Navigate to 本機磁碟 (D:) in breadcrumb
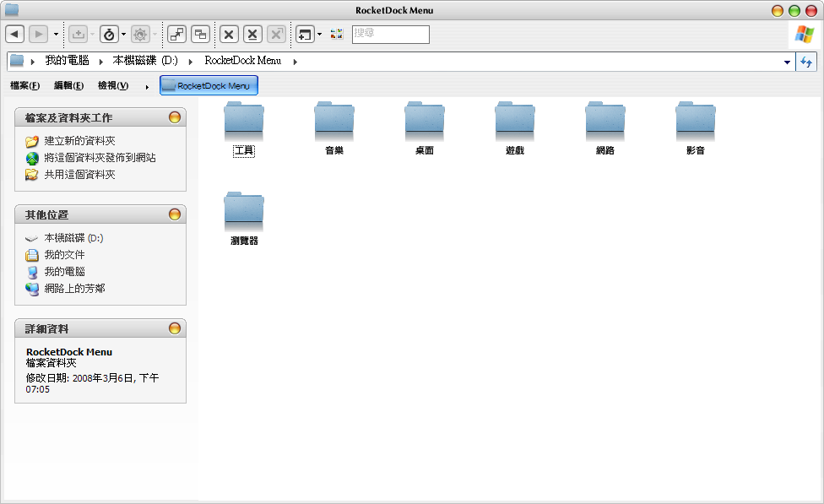 145,61
